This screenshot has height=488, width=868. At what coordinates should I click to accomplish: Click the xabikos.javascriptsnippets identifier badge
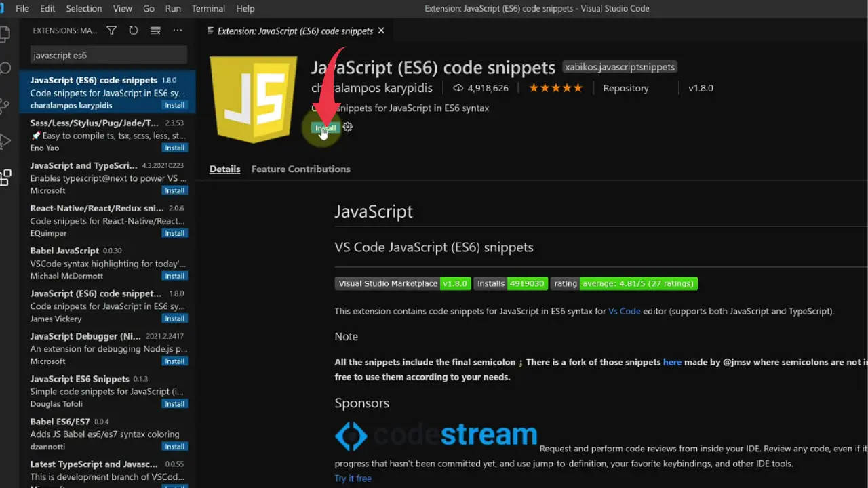point(620,67)
